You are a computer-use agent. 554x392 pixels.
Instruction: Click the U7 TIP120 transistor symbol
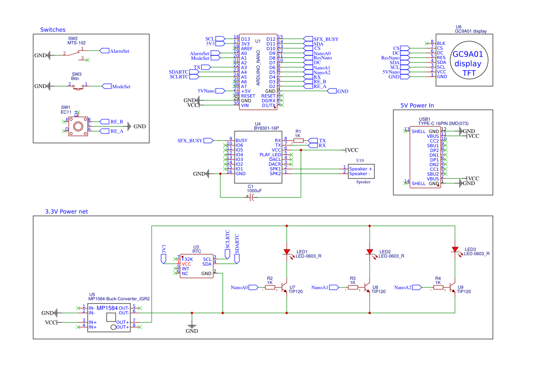284,287
